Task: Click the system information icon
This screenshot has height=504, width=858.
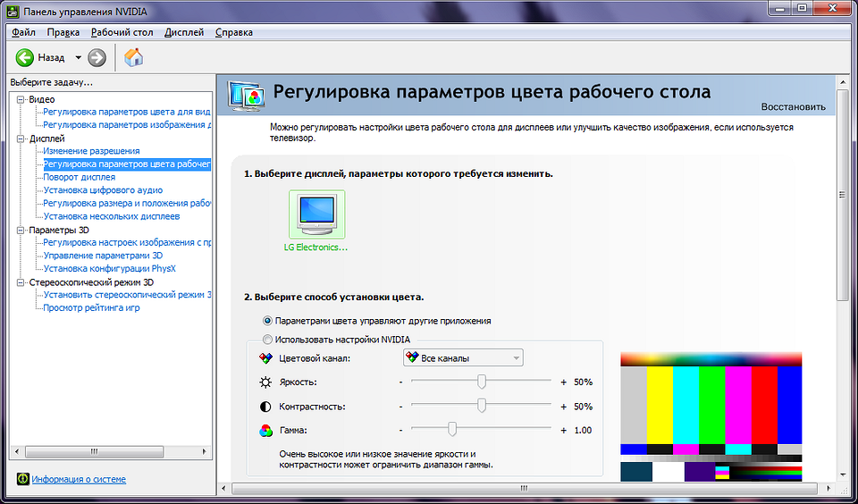Action: tap(23, 479)
